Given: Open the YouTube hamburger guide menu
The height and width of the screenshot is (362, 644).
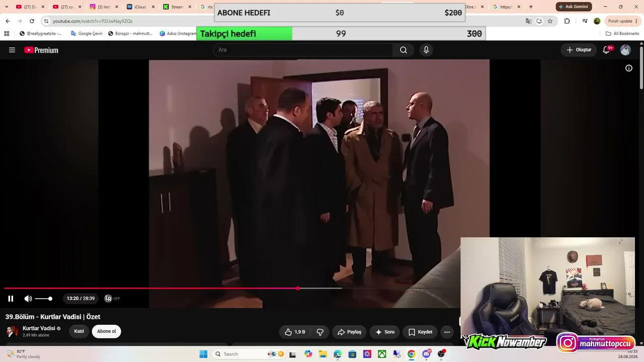Looking at the screenshot, I should (x=12, y=50).
